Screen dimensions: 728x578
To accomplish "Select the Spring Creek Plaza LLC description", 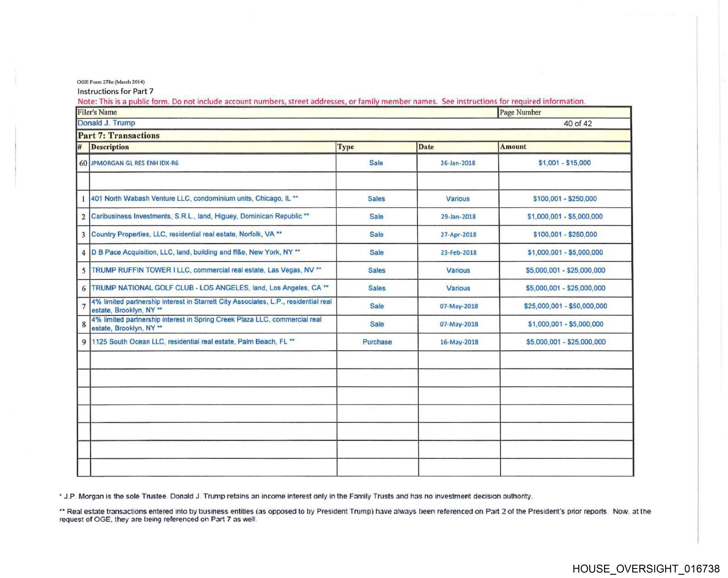I will tap(206, 324).
